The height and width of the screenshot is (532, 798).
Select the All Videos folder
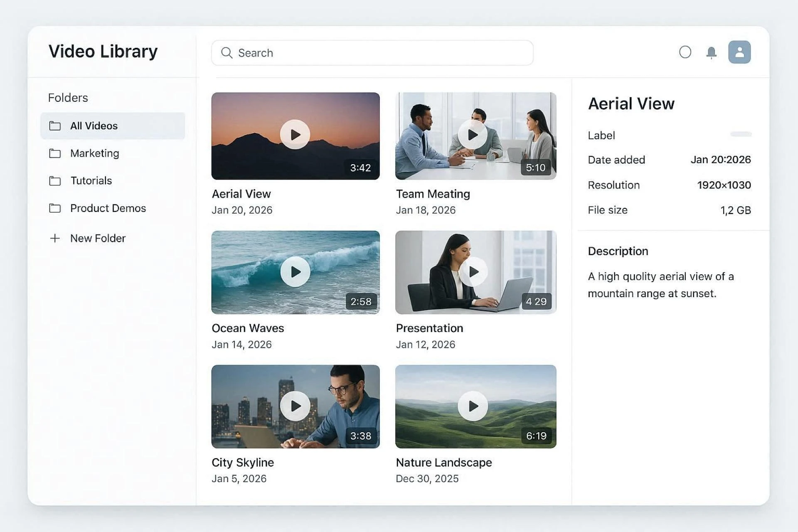pos(94,126)
